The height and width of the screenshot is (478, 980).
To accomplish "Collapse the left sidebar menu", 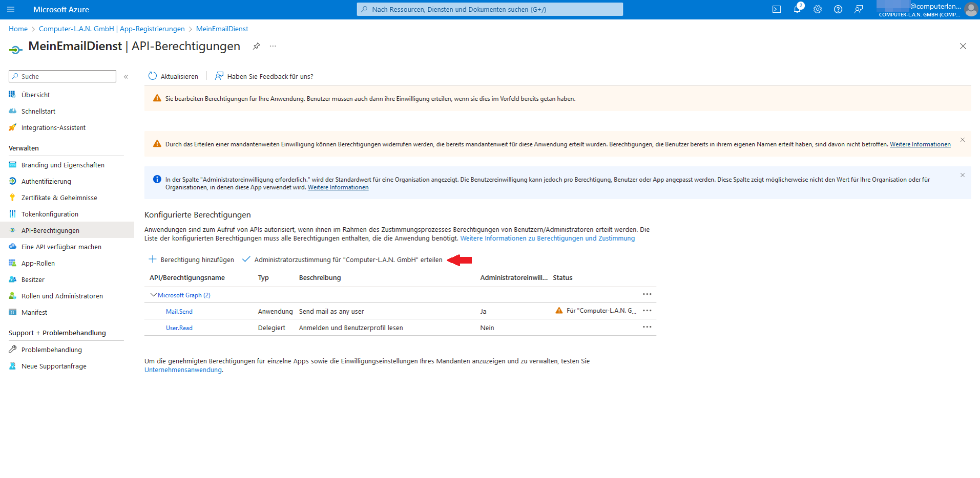I will [x=126, y=77].
